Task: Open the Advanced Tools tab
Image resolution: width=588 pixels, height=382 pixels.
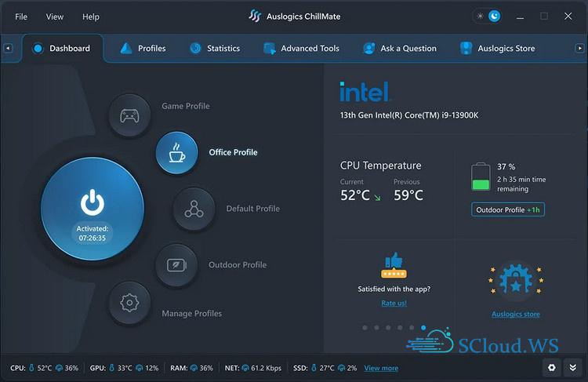Action: click(302, 49)
